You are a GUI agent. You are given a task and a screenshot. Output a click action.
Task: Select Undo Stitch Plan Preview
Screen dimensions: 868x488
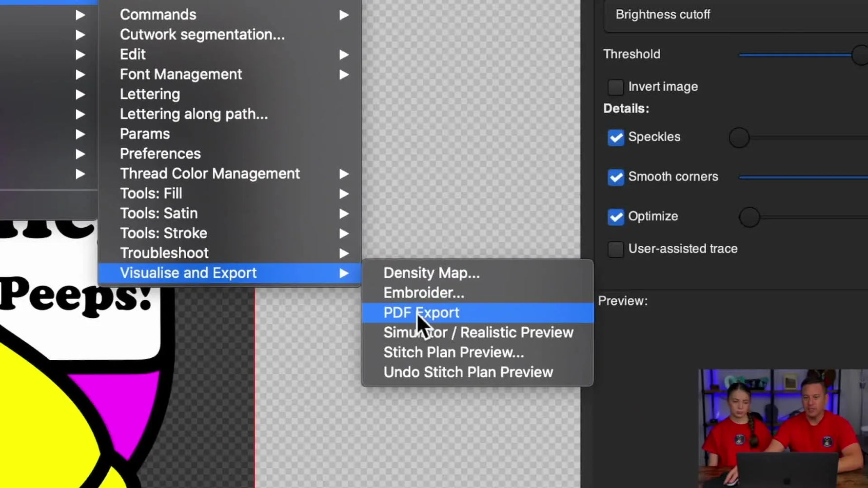(477, 372)
